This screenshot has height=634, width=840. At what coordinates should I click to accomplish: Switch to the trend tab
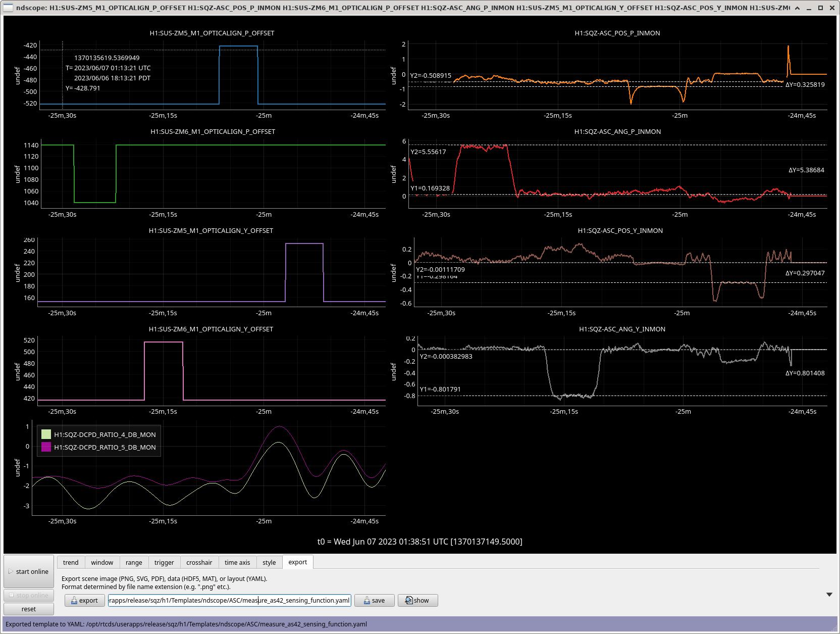click(71, 562)
